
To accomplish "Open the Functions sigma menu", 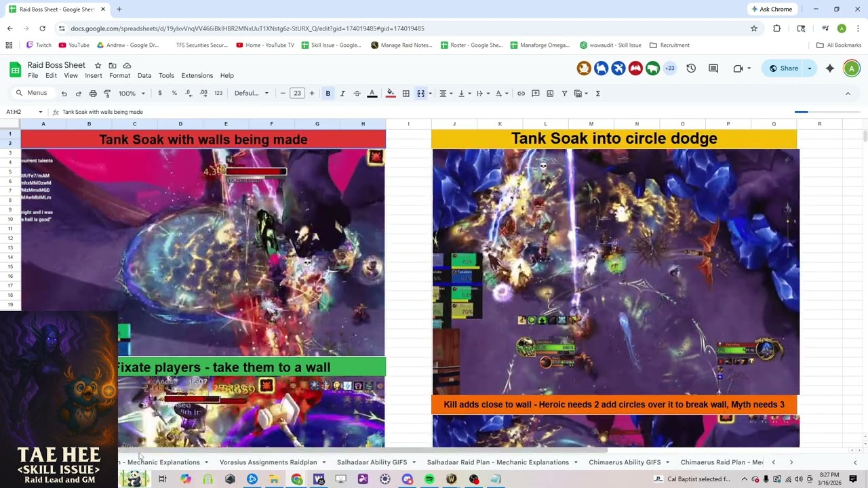I will point(598,94).
